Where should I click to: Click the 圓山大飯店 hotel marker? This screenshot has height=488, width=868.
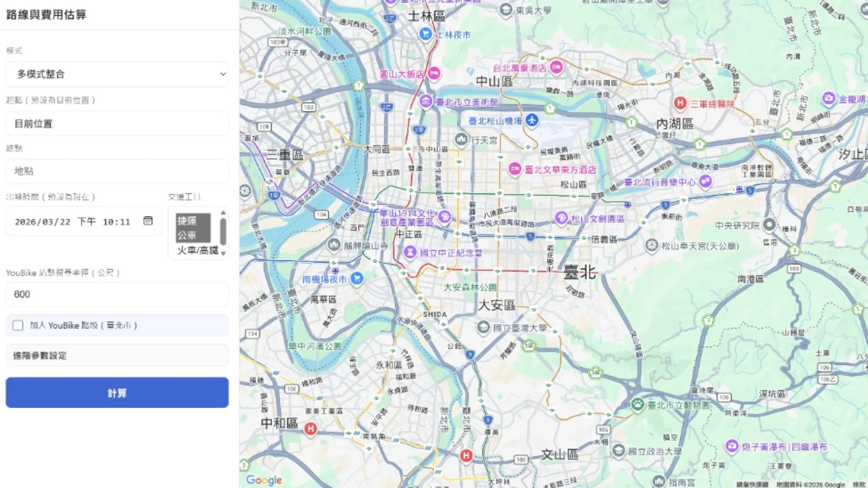click(434, 73)
